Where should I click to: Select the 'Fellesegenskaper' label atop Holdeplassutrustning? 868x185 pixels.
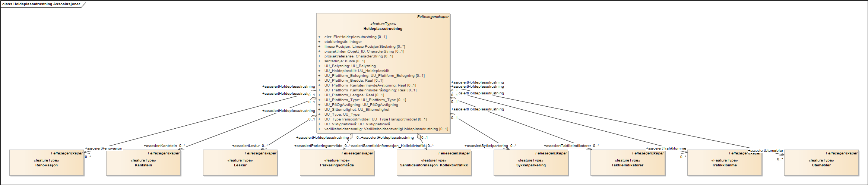pos(433,17)
